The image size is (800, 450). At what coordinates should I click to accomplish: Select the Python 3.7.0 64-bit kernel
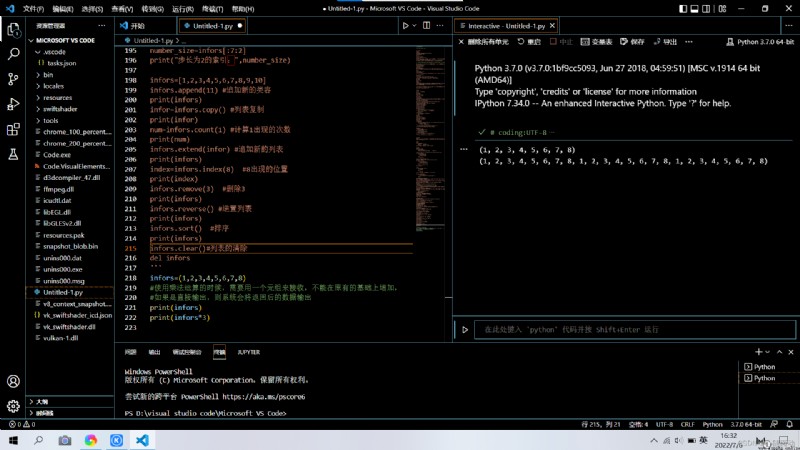coord(760,42)
